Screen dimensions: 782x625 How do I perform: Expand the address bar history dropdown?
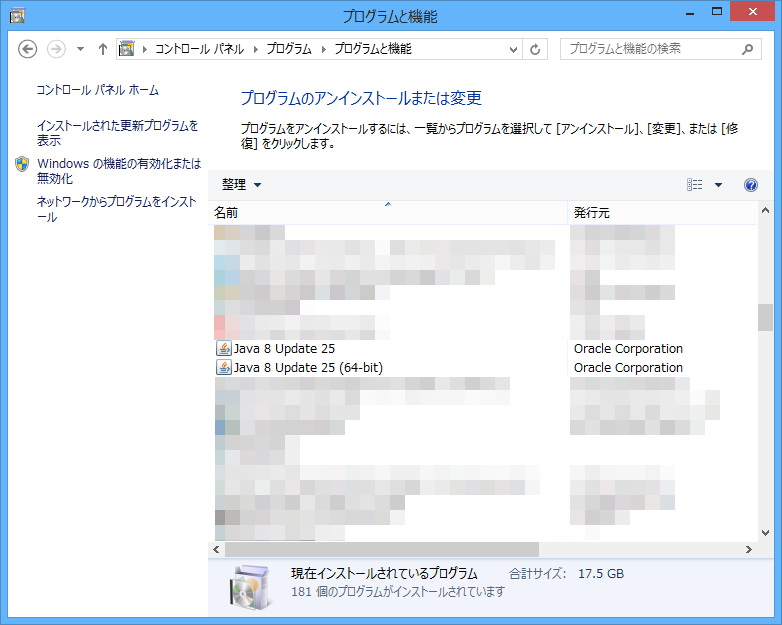tap(514, 49)
